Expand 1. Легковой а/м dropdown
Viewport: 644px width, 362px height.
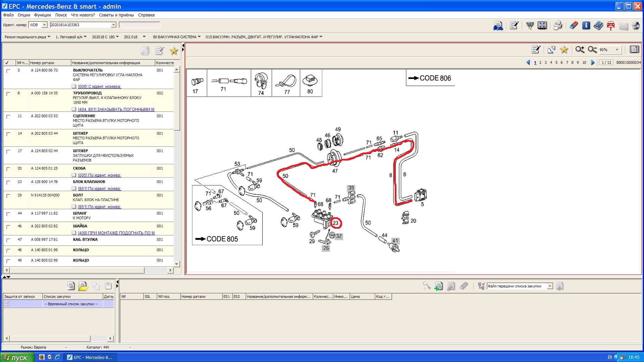85,37
